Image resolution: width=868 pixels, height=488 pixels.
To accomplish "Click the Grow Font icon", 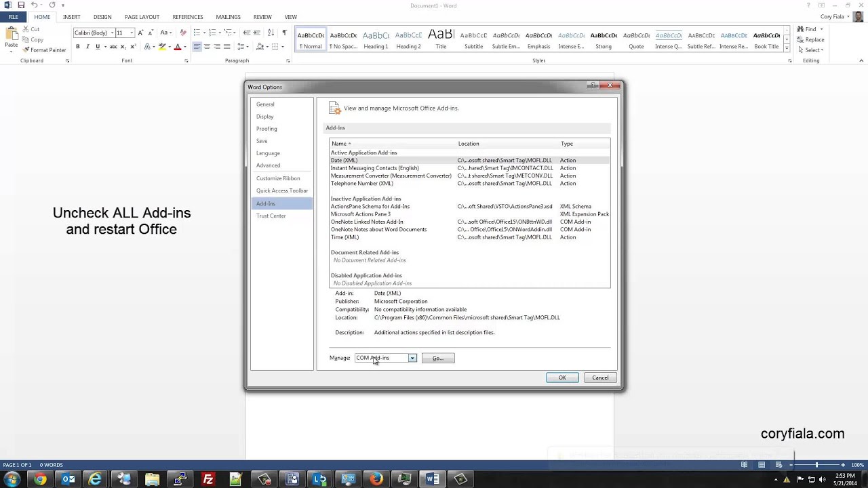I will coord(140,33).
